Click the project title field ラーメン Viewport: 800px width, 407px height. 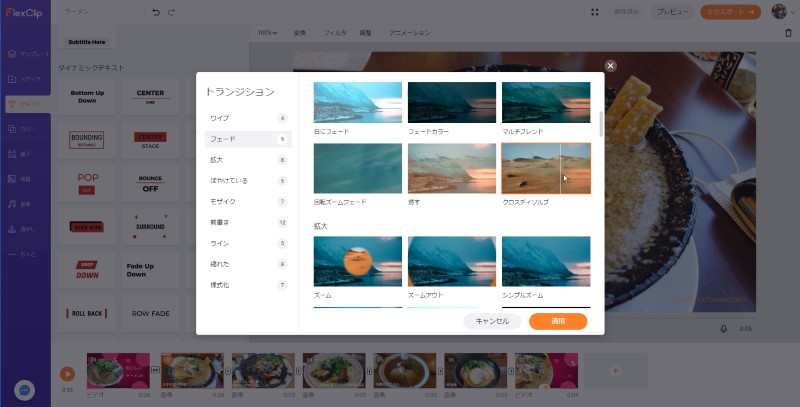[x=102, y=12]
